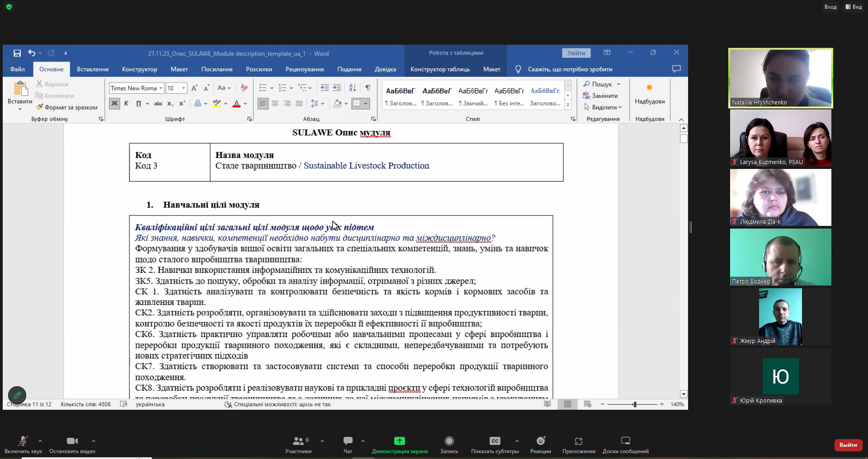
Task: Justify text alignment
Action: [299, 103]
